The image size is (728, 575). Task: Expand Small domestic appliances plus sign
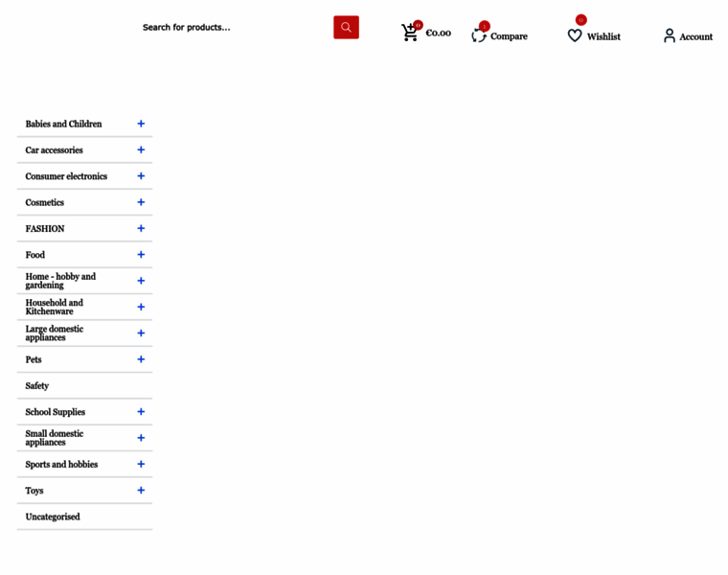[x=141, y=438]
